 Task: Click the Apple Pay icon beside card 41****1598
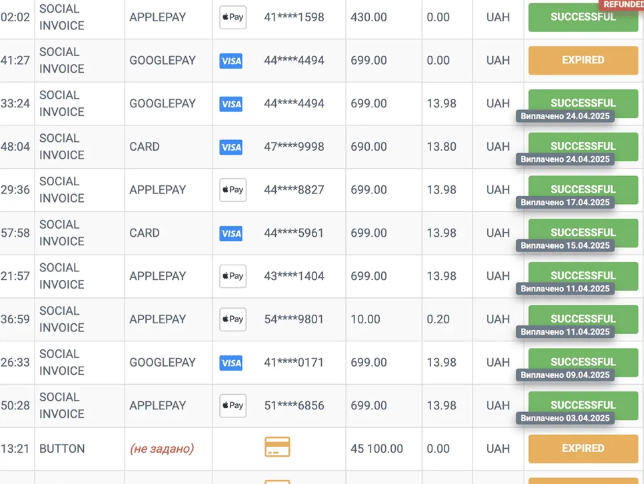coord(232,17)
